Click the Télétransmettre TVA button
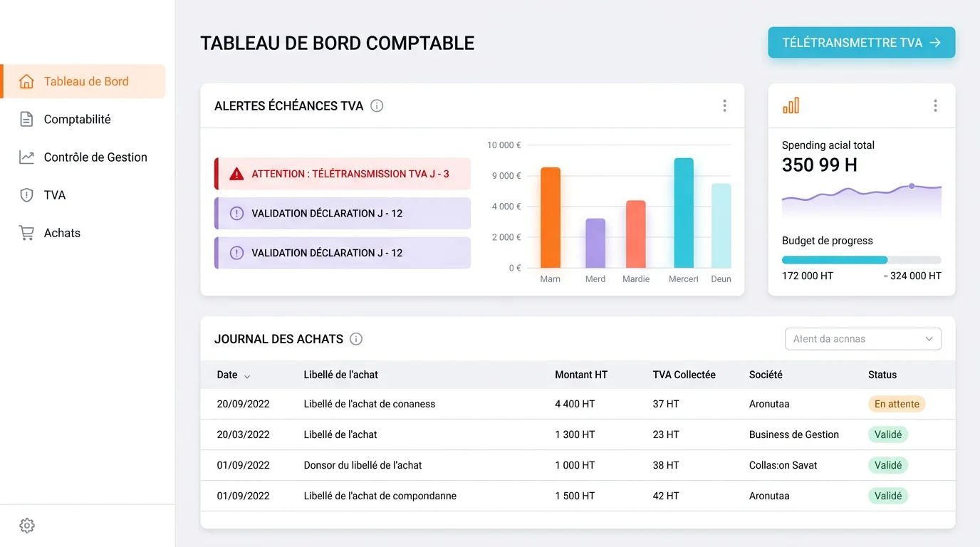Viewport: 980px width, 547px height. tap(861, 43)
